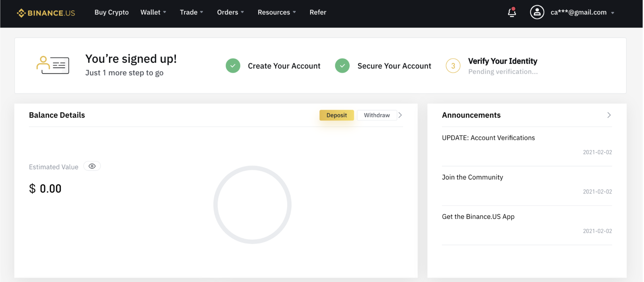Click the Announcements heading
This screenshot has width=644, height=282.
pos(471,115)
